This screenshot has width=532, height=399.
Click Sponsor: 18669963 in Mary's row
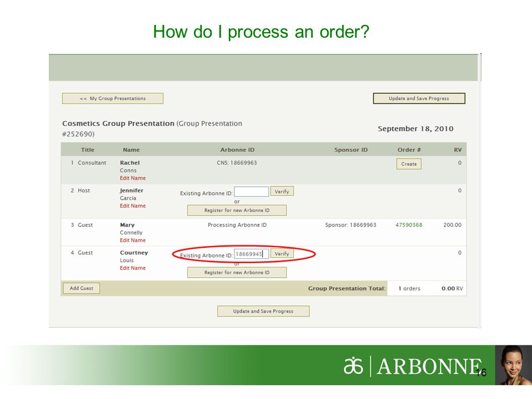350,225
